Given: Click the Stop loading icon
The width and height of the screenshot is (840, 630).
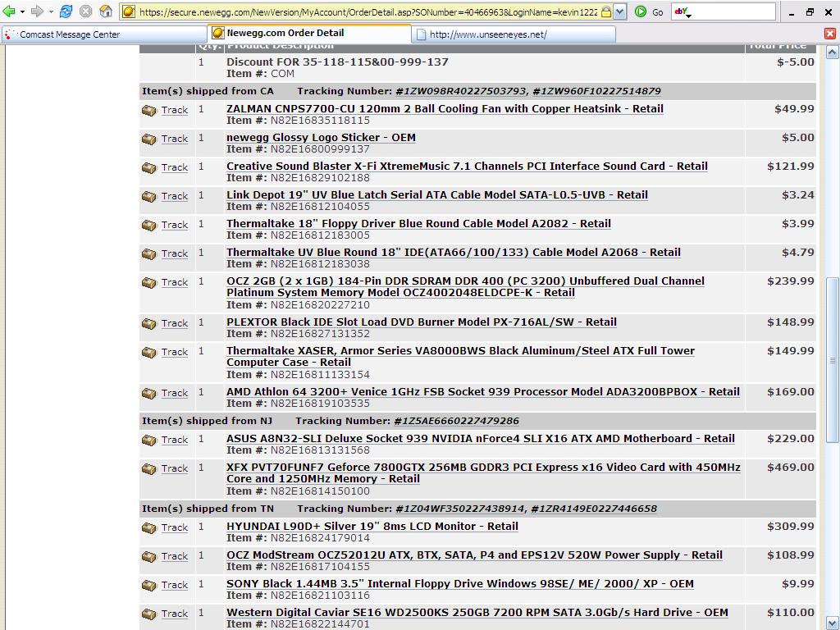Looking at the screenshot, I should 85,11.
